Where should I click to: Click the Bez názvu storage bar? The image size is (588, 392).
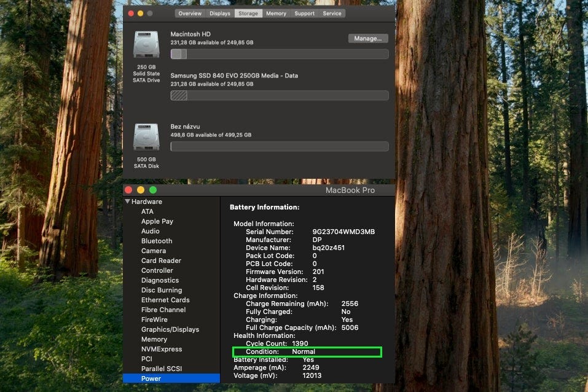coord(279,146)
